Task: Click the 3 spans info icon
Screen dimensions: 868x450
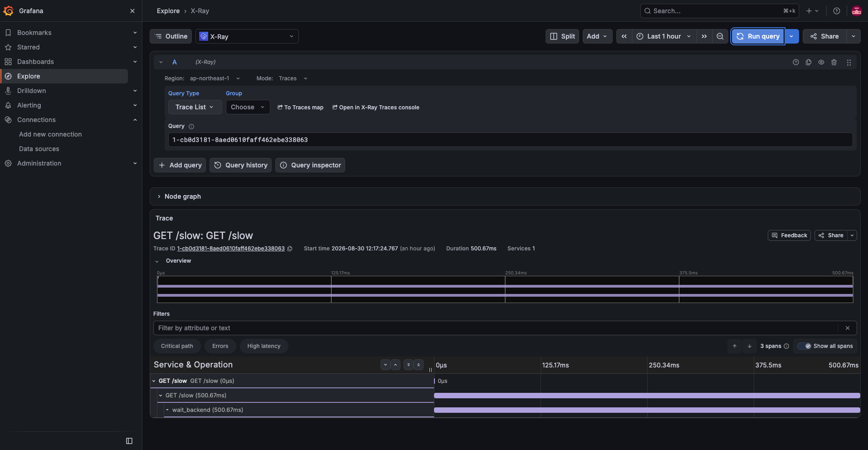Action: [786, 346]
